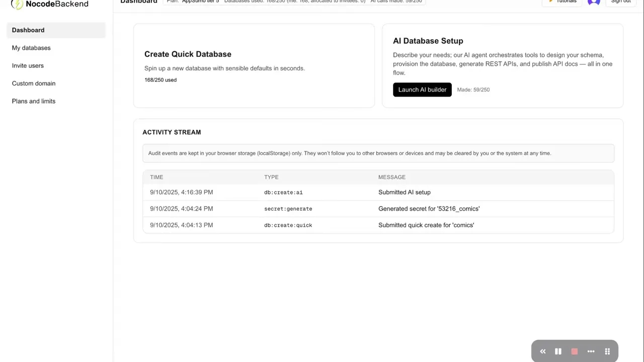Viewport: 644px width, 362px height.
Task: Open the Tutorials button
Action: (x=562, y=2)
